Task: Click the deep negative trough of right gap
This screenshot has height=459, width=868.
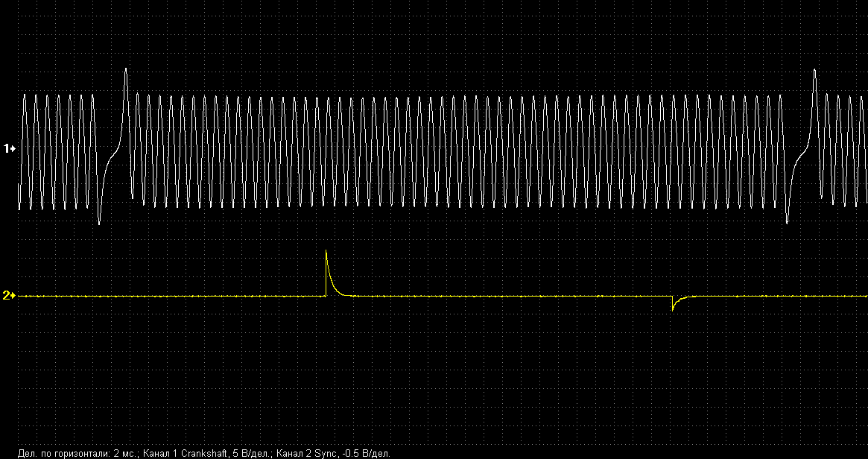Action: 788,221
